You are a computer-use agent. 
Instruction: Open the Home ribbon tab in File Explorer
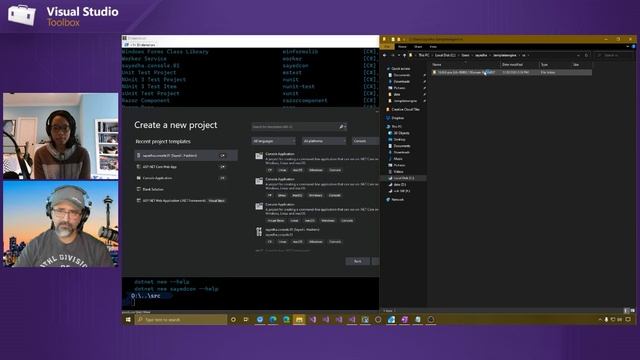402,47
